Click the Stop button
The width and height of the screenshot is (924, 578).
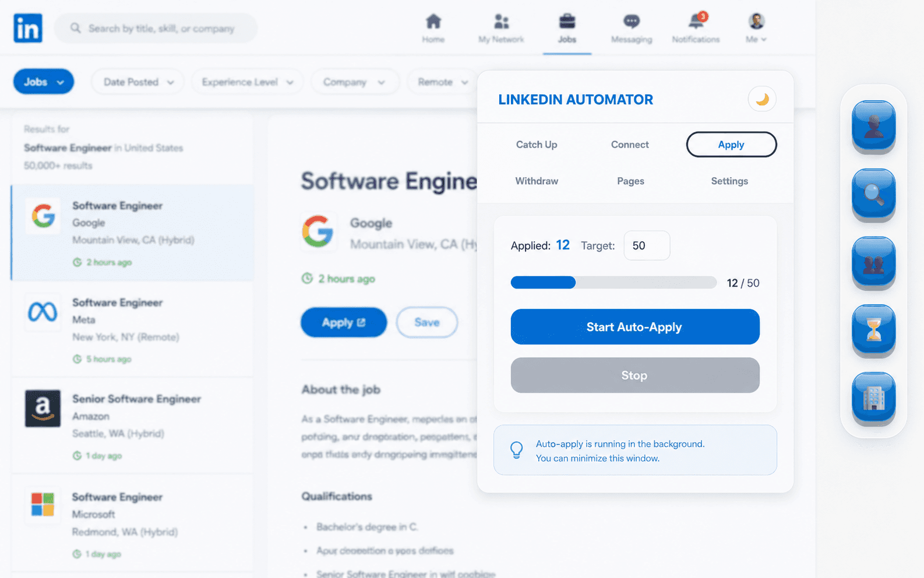[635, 375]
